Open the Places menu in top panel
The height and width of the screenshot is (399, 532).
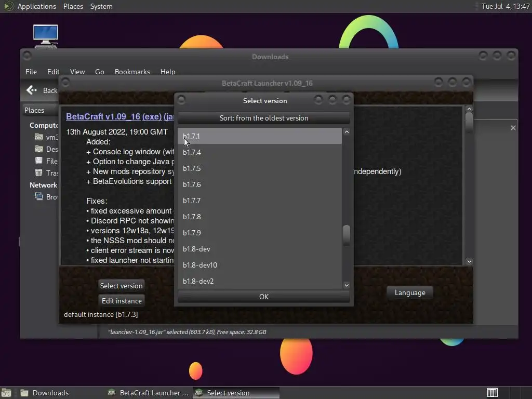pos(73,6)
